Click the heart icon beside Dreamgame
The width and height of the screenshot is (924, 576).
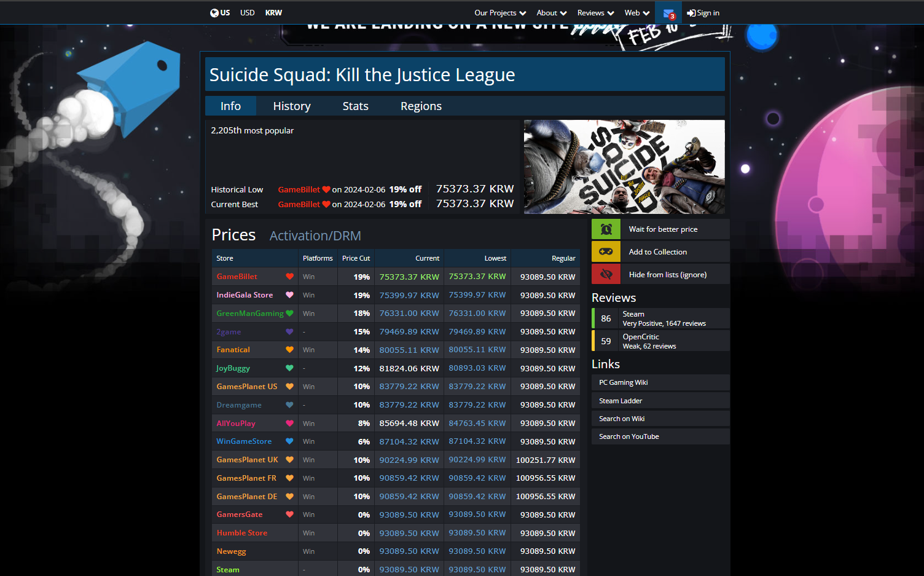(x=290, y=405)
